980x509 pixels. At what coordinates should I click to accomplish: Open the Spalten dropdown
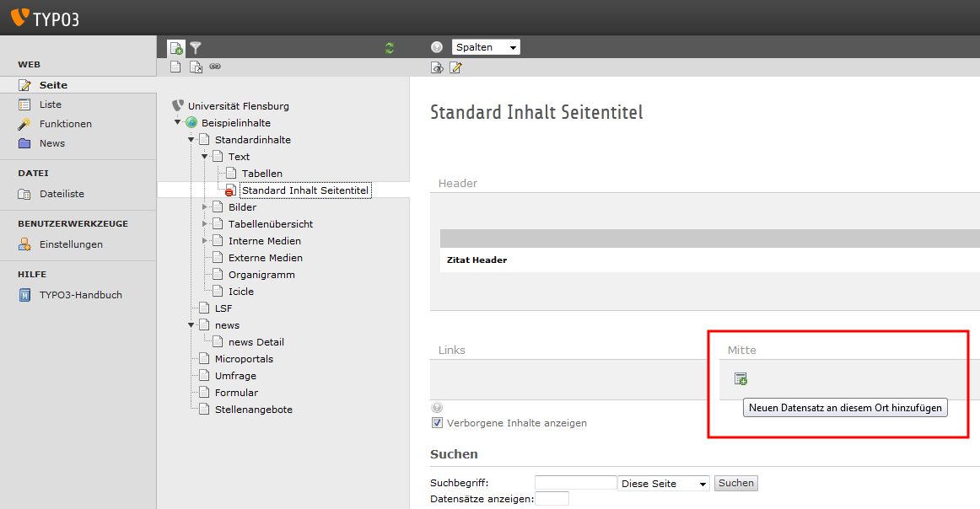[486, 47]
